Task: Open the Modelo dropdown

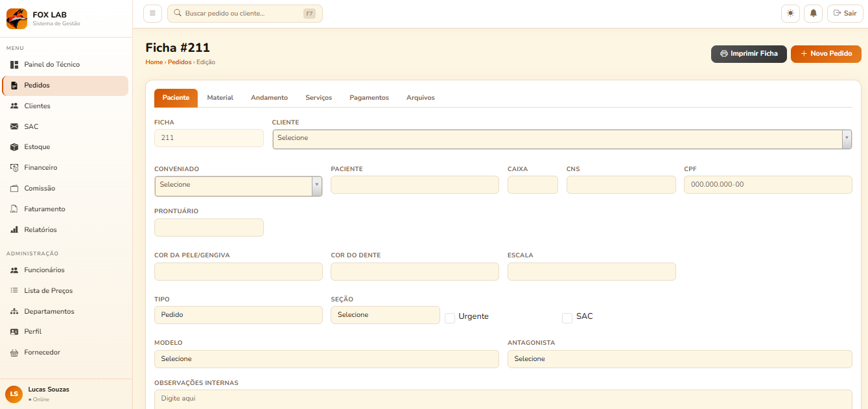Action: 326,359
